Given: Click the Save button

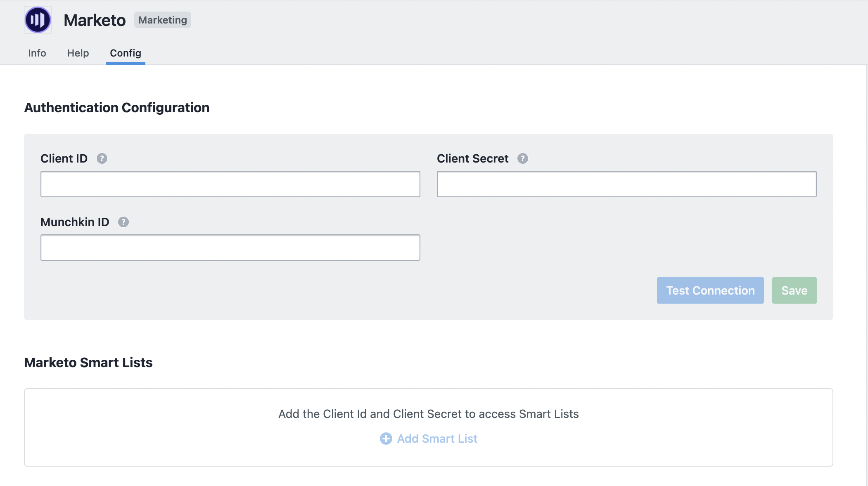Looking at the screenshot, I should (794, 290).
